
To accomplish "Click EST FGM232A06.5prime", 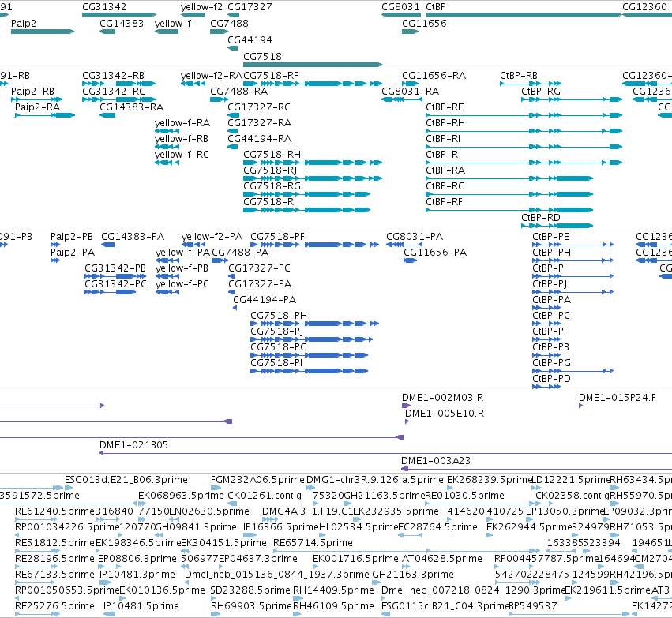I will [x=257, y=480].
